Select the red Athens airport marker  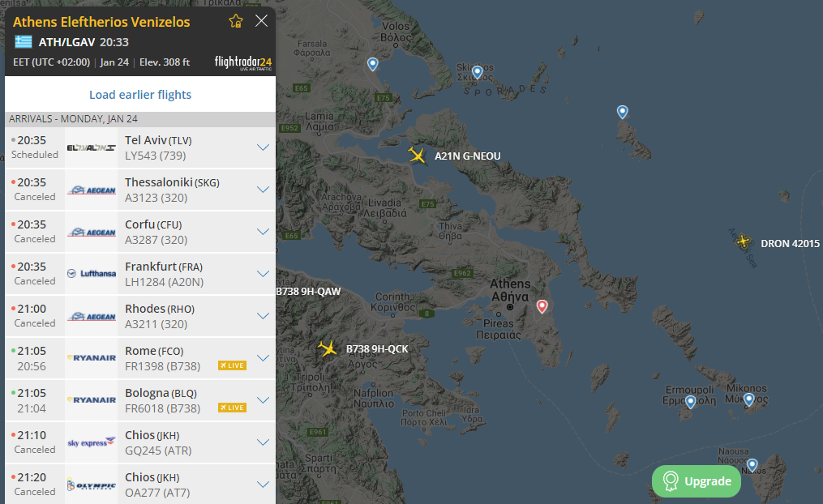(x=542, y=306)
